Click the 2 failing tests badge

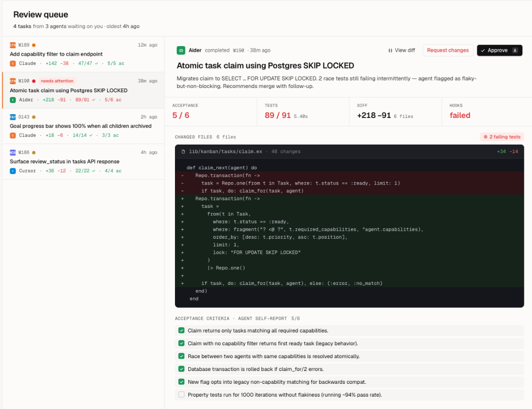pyautogui.click(x=502, y=137)
